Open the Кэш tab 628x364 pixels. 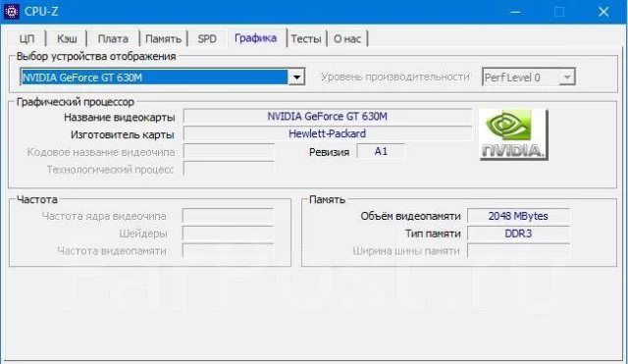(67, 39)
